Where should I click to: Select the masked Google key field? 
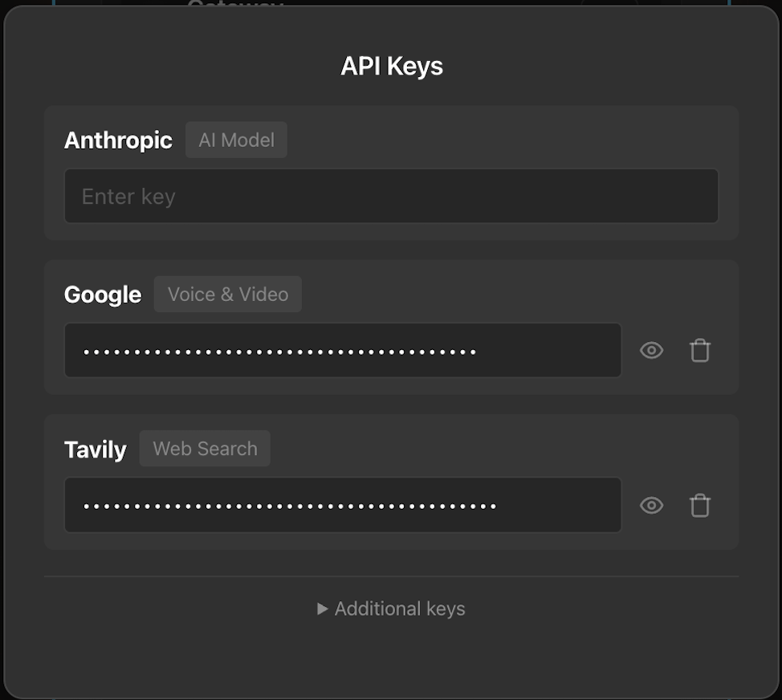(343, 350)
